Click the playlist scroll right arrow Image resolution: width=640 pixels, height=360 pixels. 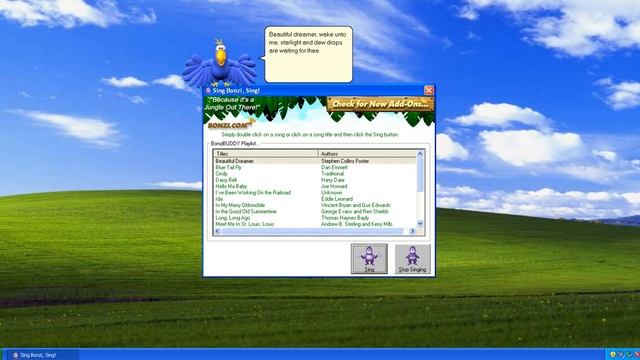(412, 231)
